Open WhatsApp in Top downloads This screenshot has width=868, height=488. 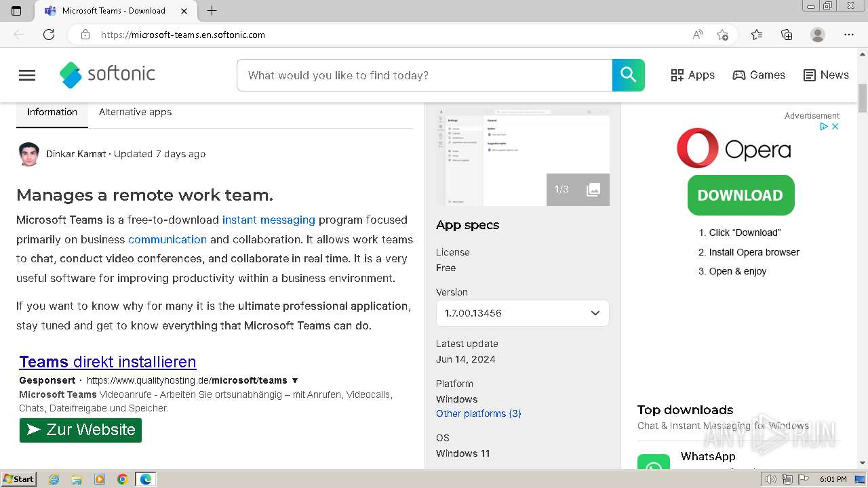tap(708, 456)
